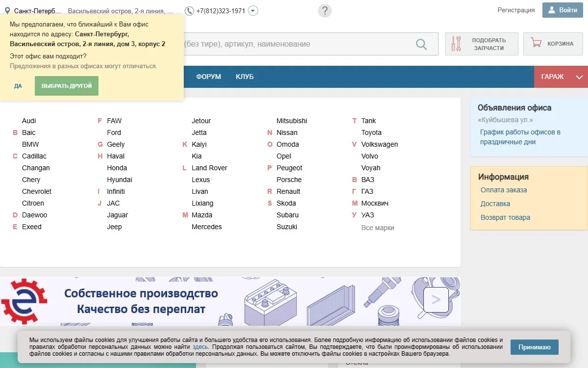Select the Cadillac brand
This screenshot has width=588, height=368.
tap(34, 156)
